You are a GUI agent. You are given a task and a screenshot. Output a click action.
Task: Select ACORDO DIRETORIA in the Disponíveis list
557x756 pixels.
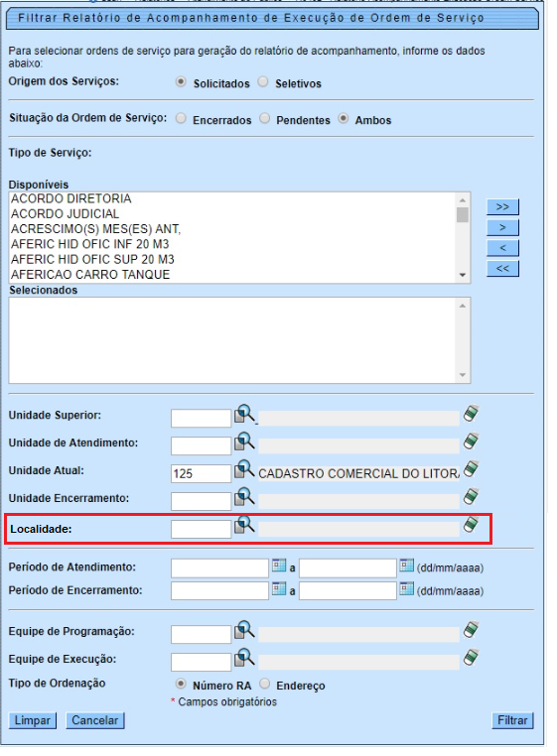[70, 198]
